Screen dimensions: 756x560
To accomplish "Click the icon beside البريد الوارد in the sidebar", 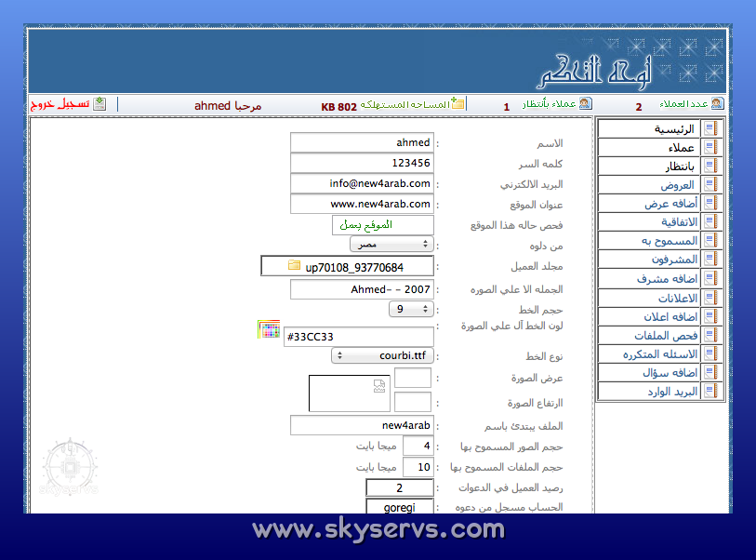I will [x=710, y=392].
